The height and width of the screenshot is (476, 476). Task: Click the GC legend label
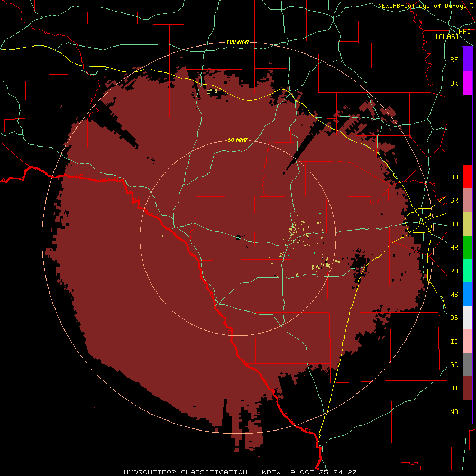(454, 365)
